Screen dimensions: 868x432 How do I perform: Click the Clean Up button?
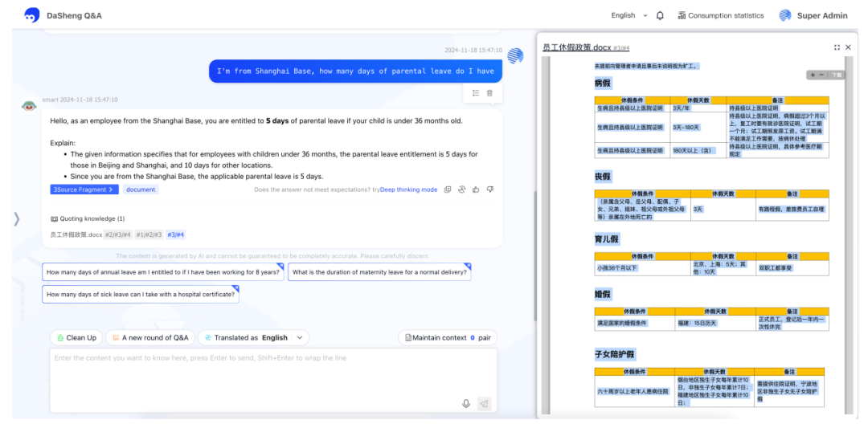click(x=75, y=338)
